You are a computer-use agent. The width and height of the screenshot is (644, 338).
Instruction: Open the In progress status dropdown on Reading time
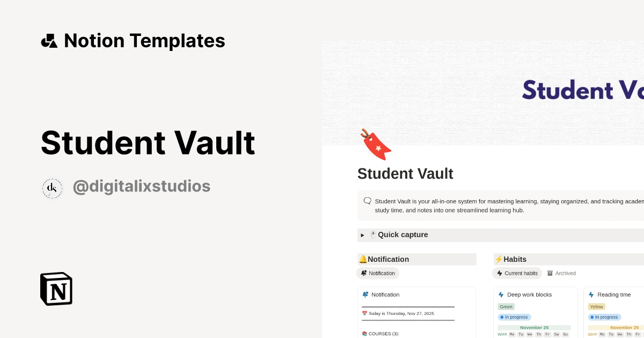604,317
